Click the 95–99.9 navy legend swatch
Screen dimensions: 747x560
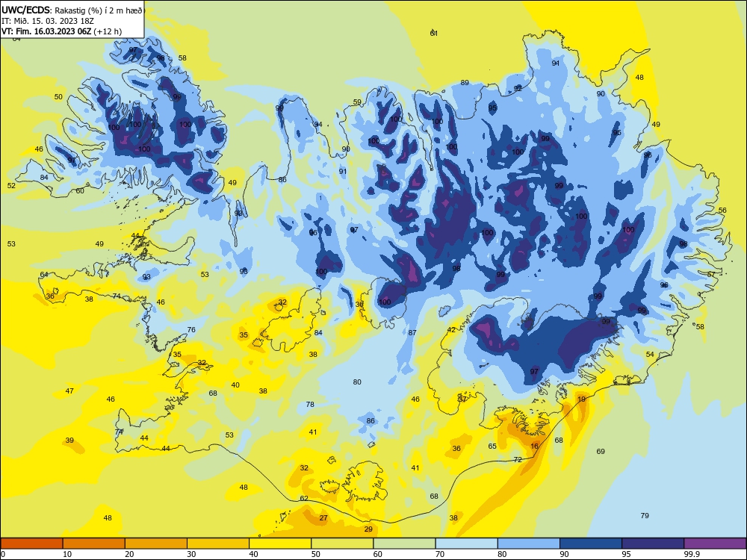(x=653, y=544)
